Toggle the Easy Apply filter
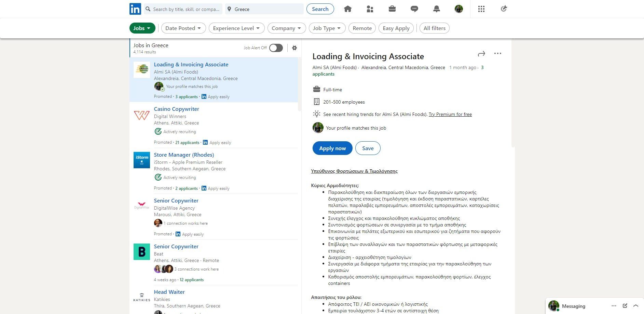Viewport: 644px width, 314px height. click(x=396, y=28)
